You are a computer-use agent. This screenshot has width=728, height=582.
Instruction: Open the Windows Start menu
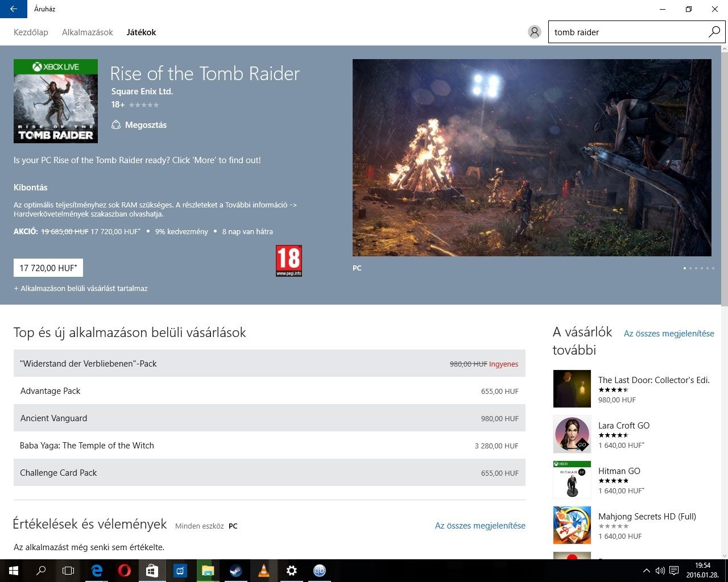(14, 571)
